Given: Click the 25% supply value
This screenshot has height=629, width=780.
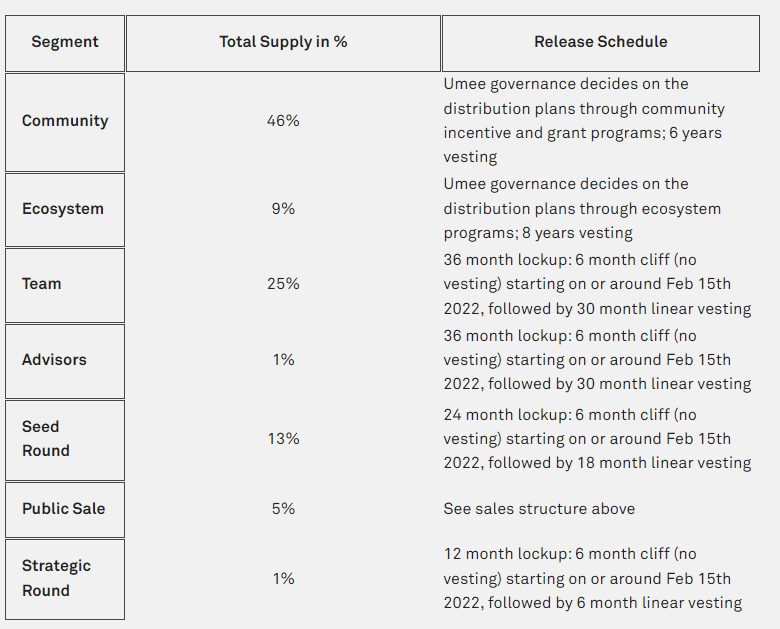Looking at the screenshot, I should click(283, 284).
